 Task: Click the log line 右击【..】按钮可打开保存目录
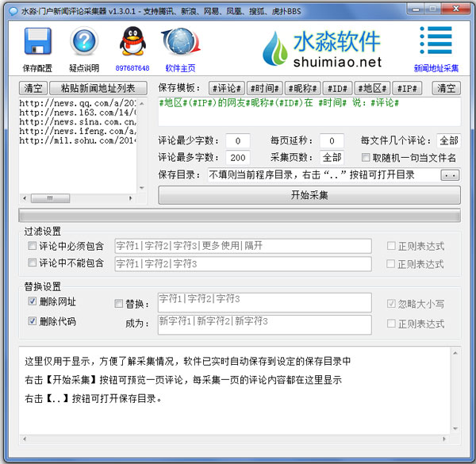pyautogui.click(x=93, y=398)
